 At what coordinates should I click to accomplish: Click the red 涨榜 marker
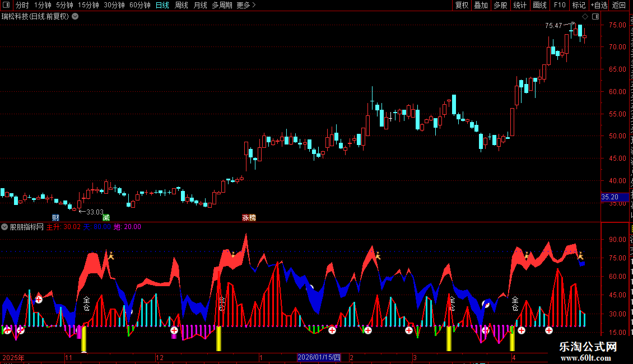(x=249, y=217)
